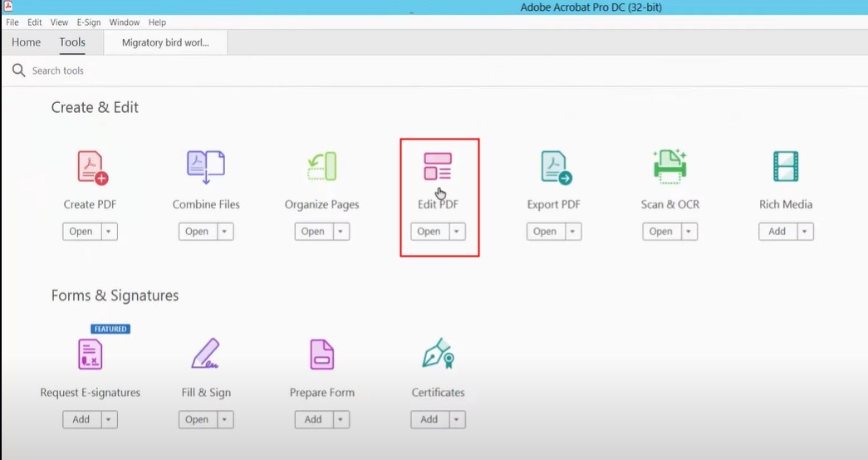Screen dimensions: 868x460
Task: Click Add under Rich Media
Action: coord(777,232)
